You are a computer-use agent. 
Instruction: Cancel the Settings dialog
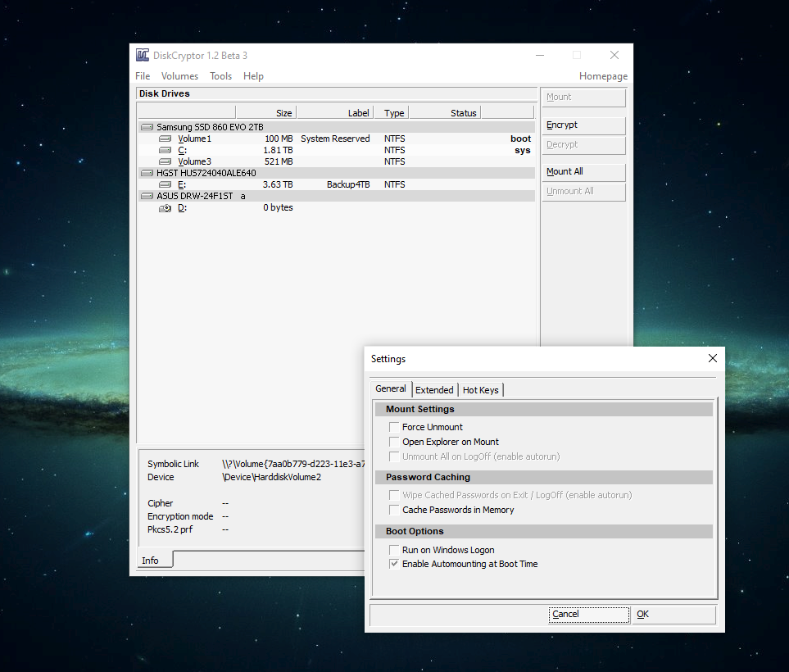click(x=589, y=615)
